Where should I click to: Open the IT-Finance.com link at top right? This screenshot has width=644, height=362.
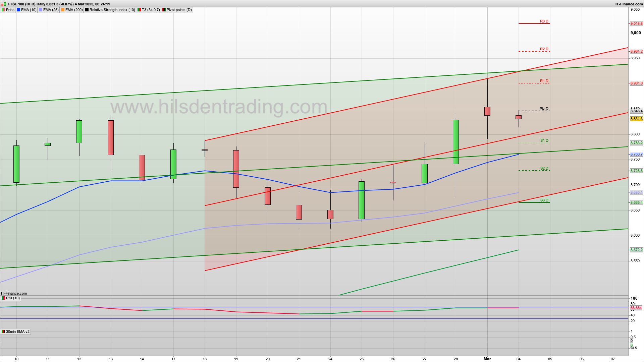[629, 4]
